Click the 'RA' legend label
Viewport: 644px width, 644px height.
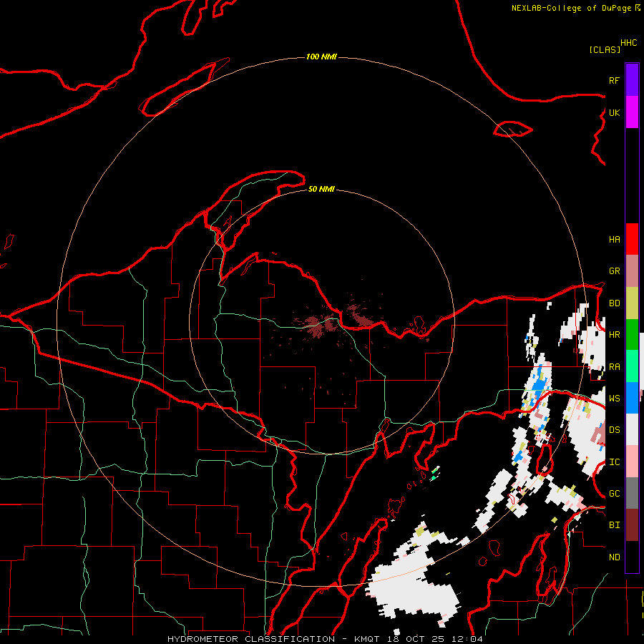pos(614,367)
